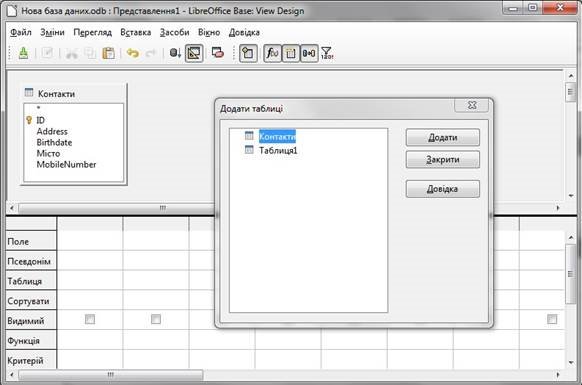Click first column cell in Сортувати row
The width and height of the screenshot is (582, 385).
point(90,300)
